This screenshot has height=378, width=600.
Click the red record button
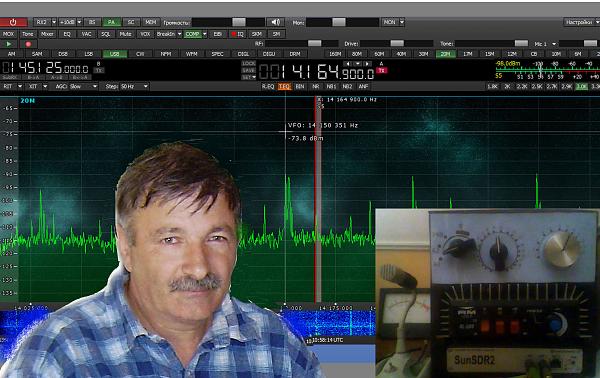[28, 44]
